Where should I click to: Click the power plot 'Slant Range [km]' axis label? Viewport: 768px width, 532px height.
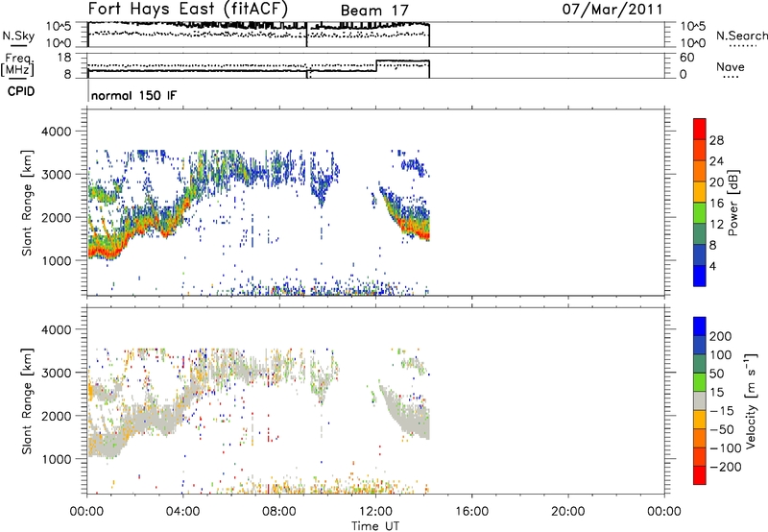(x=27, y=203)
